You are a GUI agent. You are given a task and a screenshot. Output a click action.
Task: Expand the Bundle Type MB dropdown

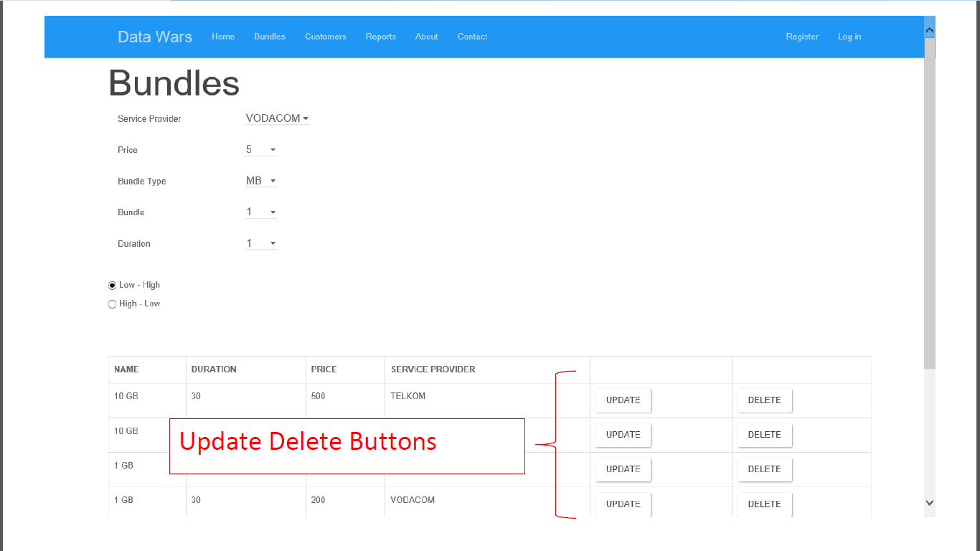pyautogui.click(x=261, y=181)
